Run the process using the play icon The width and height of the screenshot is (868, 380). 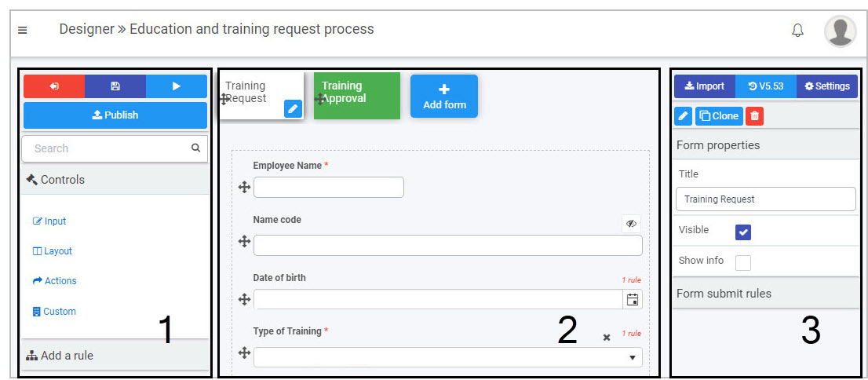click(x=177, y=86)
